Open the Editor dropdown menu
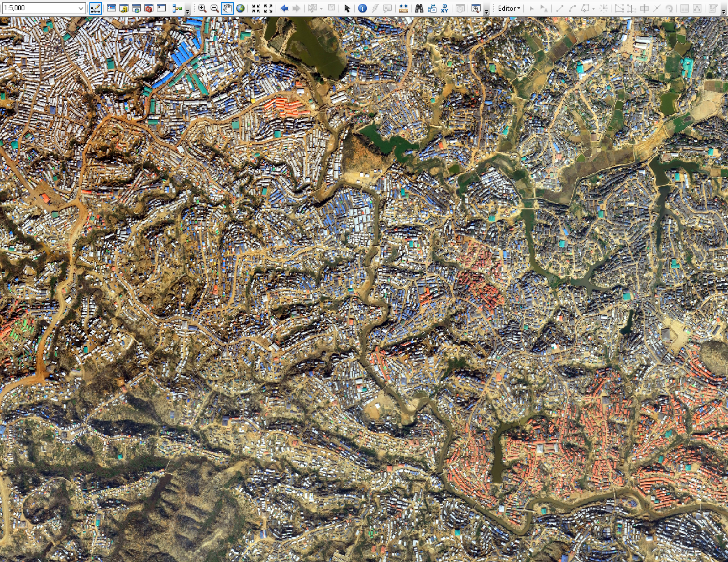 (509, 8)
